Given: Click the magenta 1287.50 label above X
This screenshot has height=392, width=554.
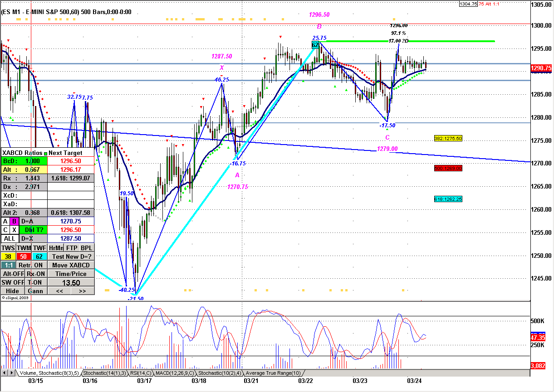Looking at the screenshot, I should coord(221,57).
